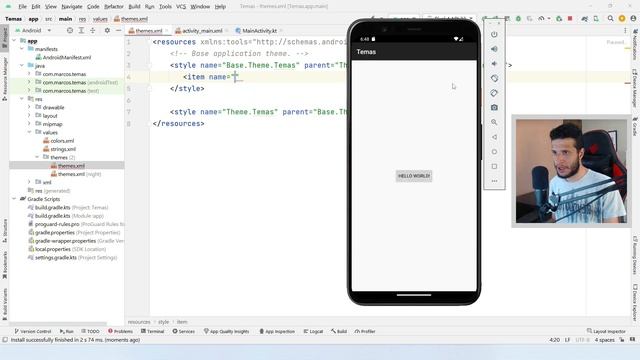Image resolution: width=640 pixels, height=360 pixels.
Task: Collapse the Gradle Scripts node
Action: point(14,199)
